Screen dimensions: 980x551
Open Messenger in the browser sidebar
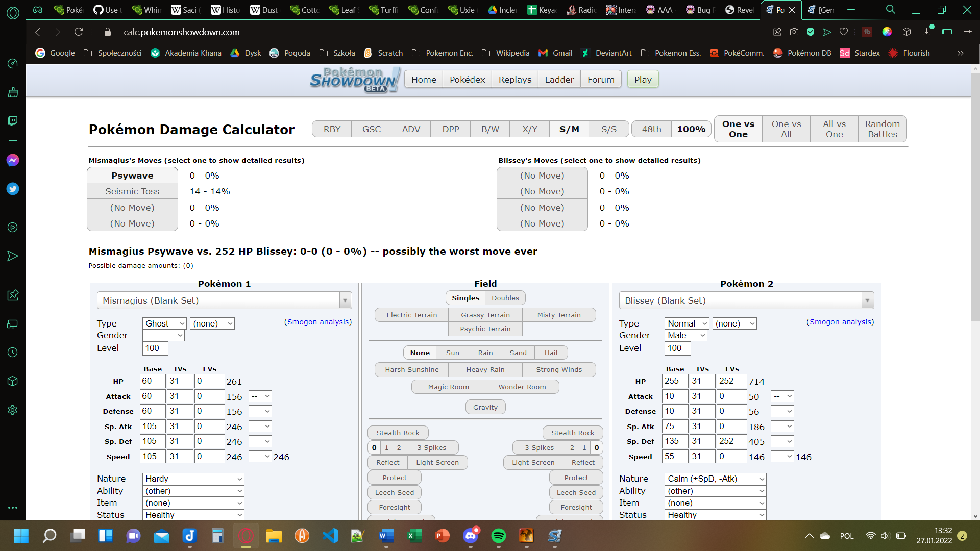tap(13, 160)
